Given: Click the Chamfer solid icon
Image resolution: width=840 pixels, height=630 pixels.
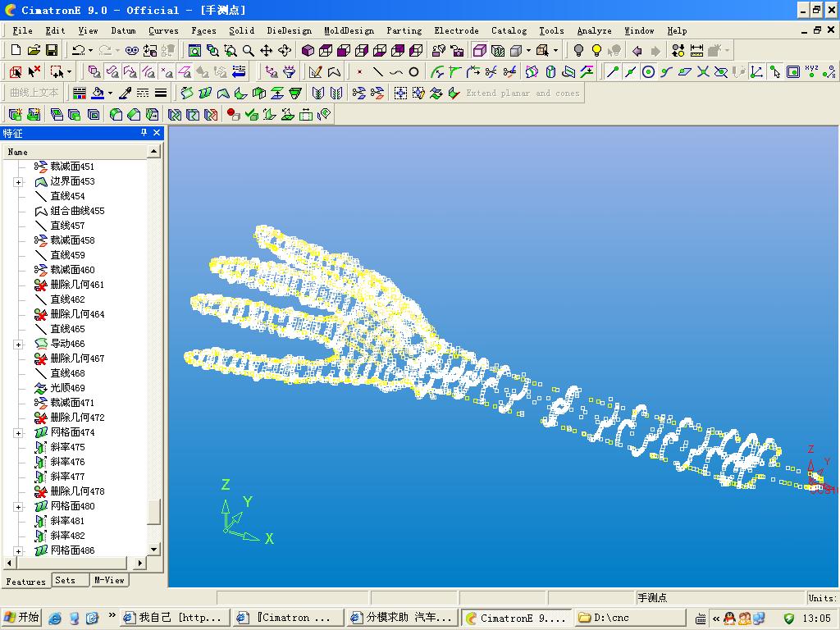Looking at the screenshot, I should point(134,114).
